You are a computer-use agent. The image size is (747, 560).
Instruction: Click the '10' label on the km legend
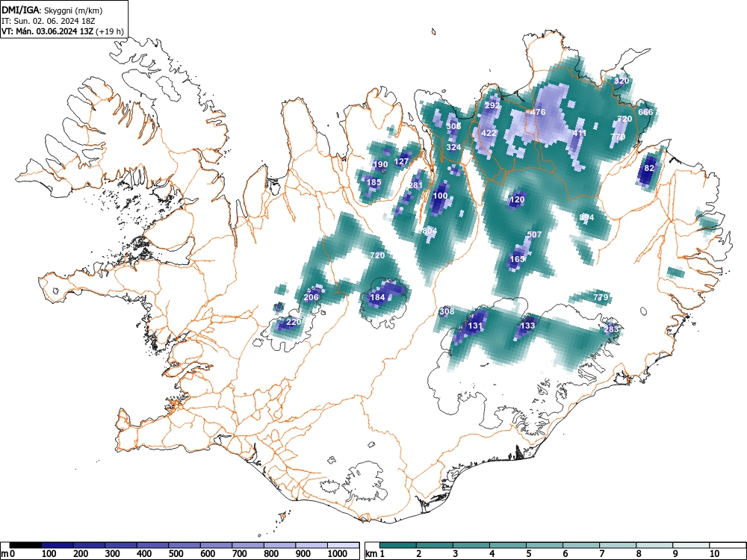pos(714,554)
